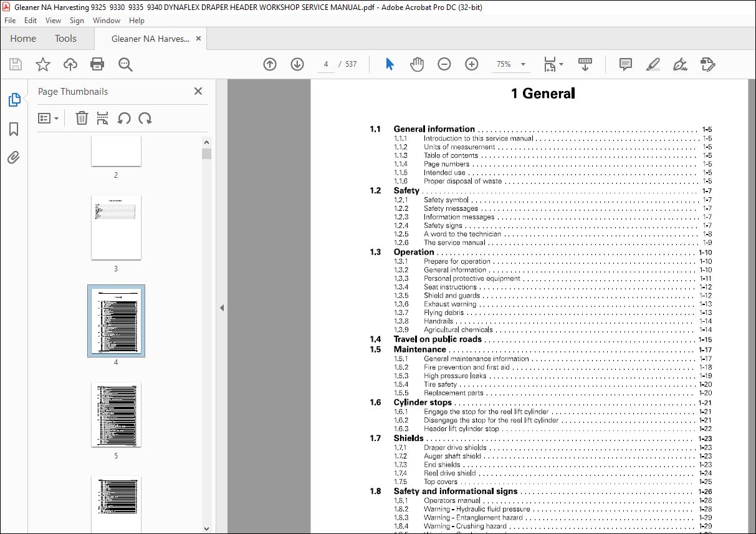Bookmark this file with the star icon
The image size is (756, 534).
(42, 64)
